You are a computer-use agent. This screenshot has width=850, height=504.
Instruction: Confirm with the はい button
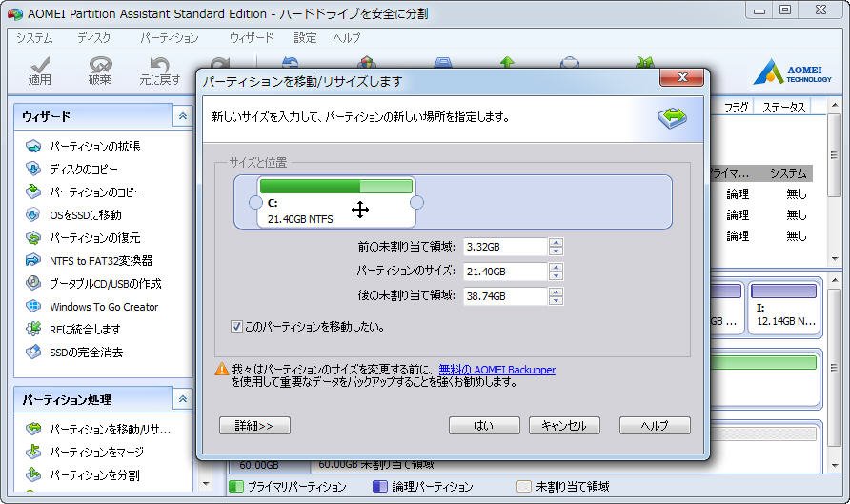(x=484, y=426)
